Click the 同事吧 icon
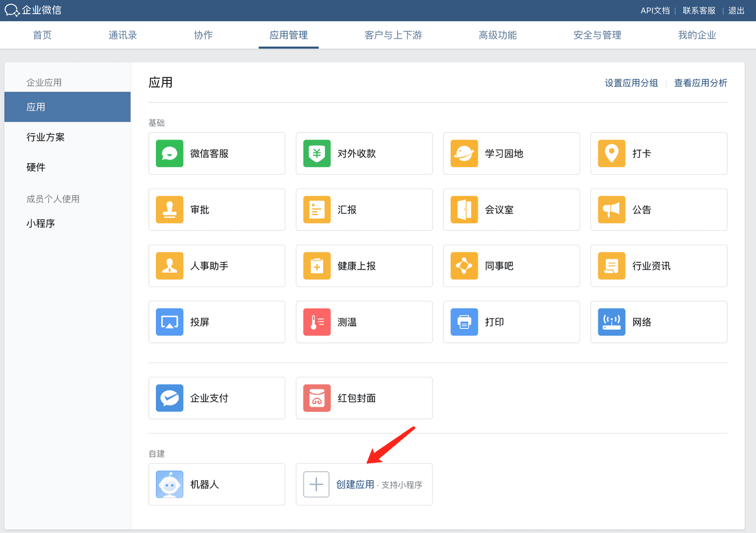Image resolution: width=756 pixels, height=533 pixels. [x=464, y=266]
